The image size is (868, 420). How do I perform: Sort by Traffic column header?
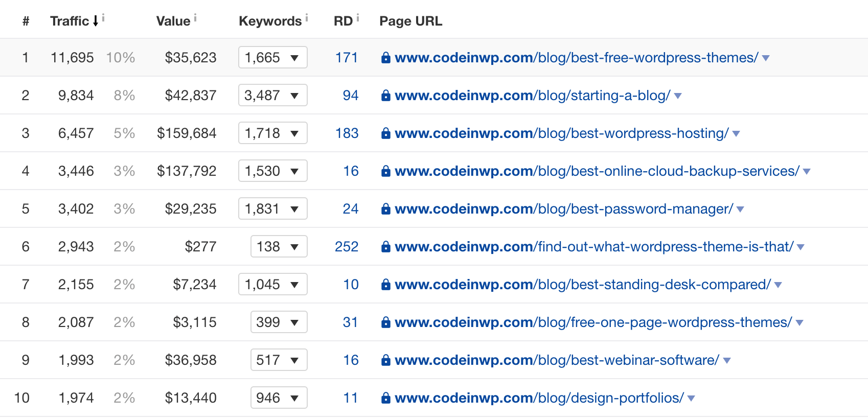[x=74, y=21]
